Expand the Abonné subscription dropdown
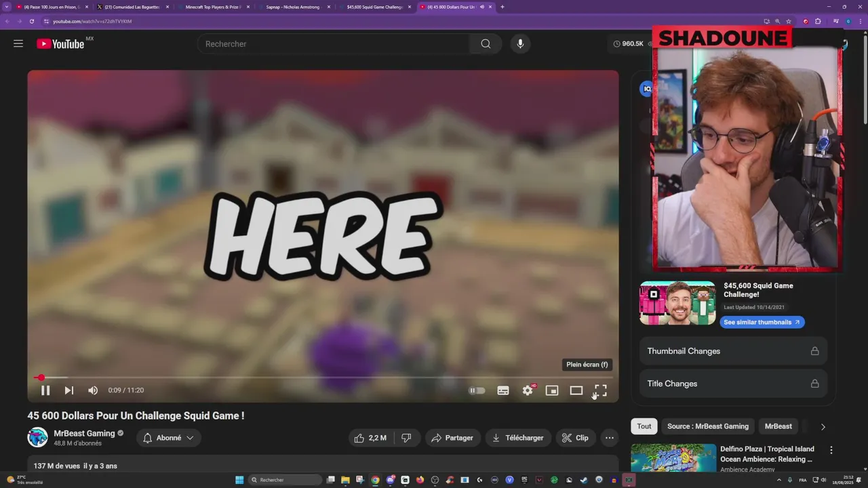Image resolution: width=868 pixels, height=488 pixels. pos(169,438)
